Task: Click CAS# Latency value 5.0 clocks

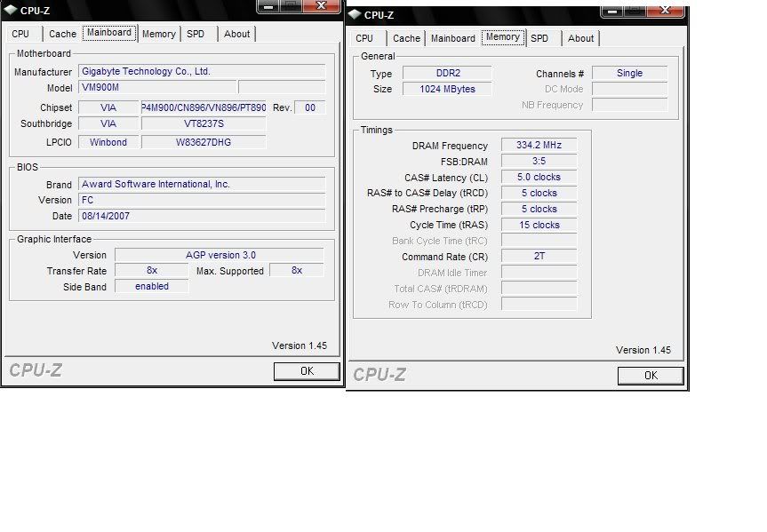Action: click(539, 177)
